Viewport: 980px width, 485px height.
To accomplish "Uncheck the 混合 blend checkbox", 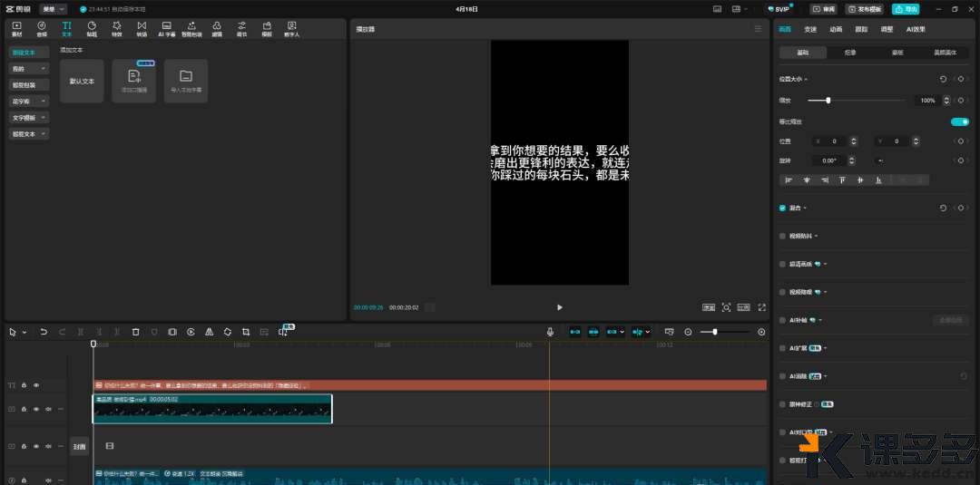I will click(x=782, y=208).
